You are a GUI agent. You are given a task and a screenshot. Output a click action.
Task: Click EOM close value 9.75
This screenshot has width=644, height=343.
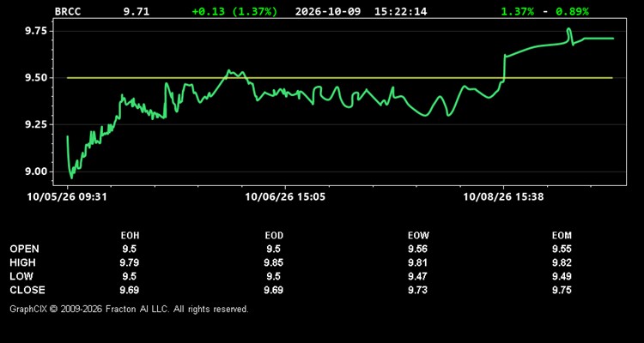click(562, 290)
